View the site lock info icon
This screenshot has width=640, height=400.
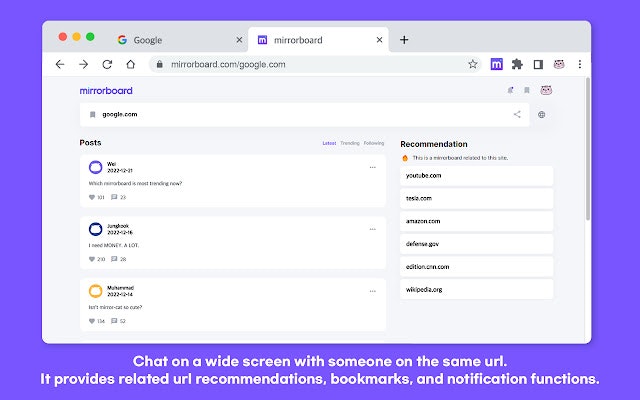click(x=160, y=64)
